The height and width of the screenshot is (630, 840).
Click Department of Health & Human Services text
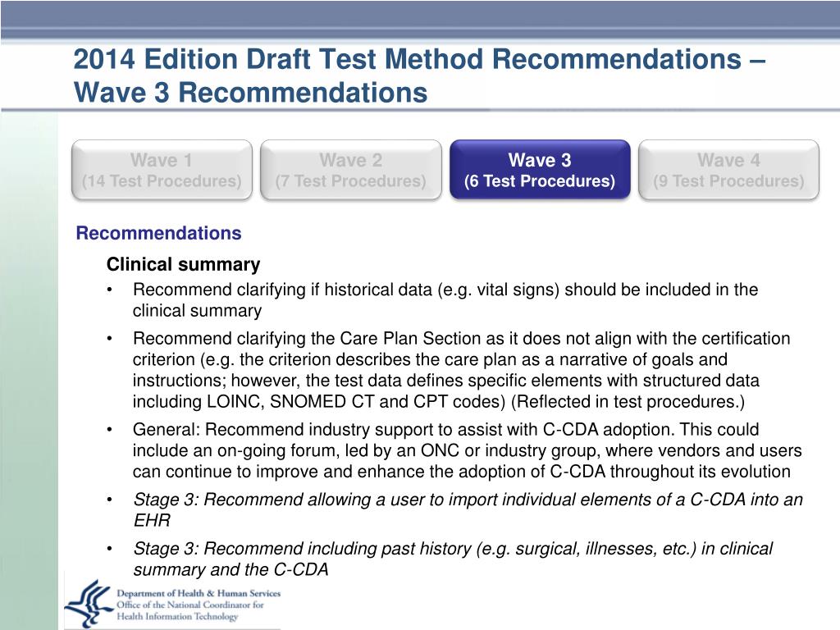199,593
